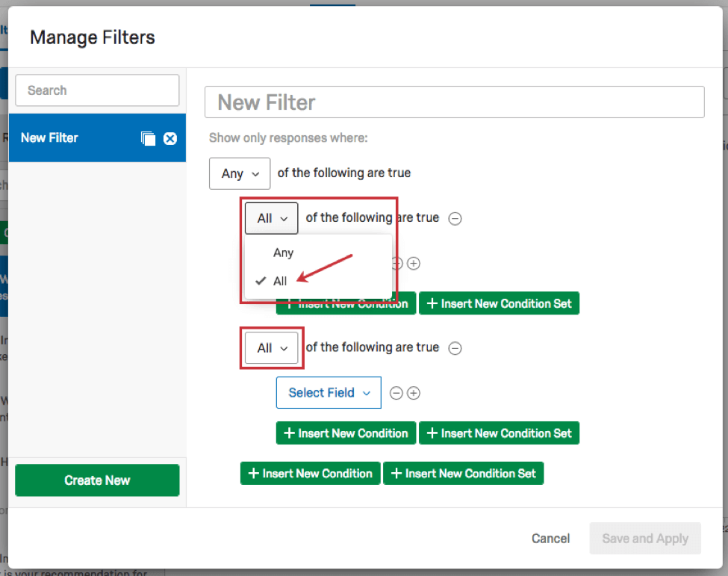Click the Search filters input field
Screen dimensions: 728x576
(96, 90)
